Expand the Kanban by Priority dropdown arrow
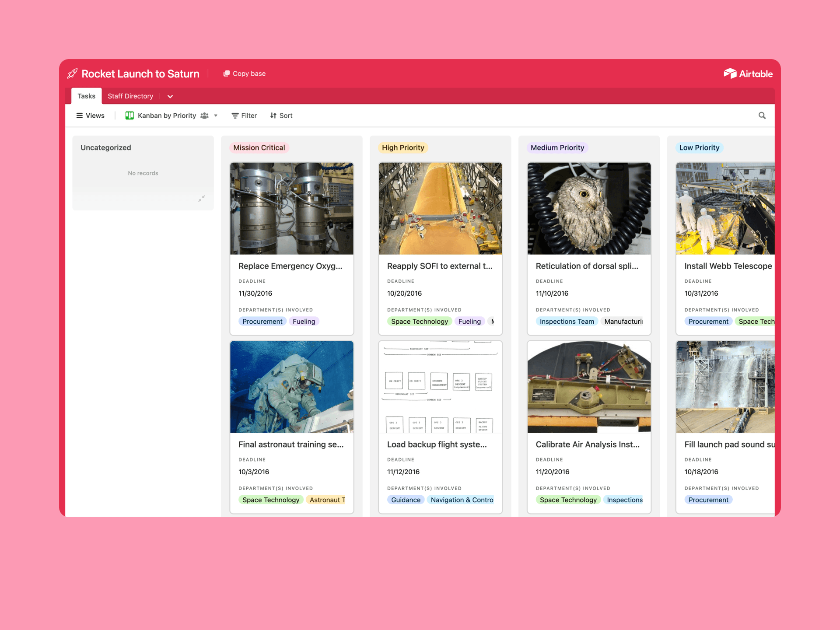Screen dimensions: 840x630 click(x=216, y=115)
